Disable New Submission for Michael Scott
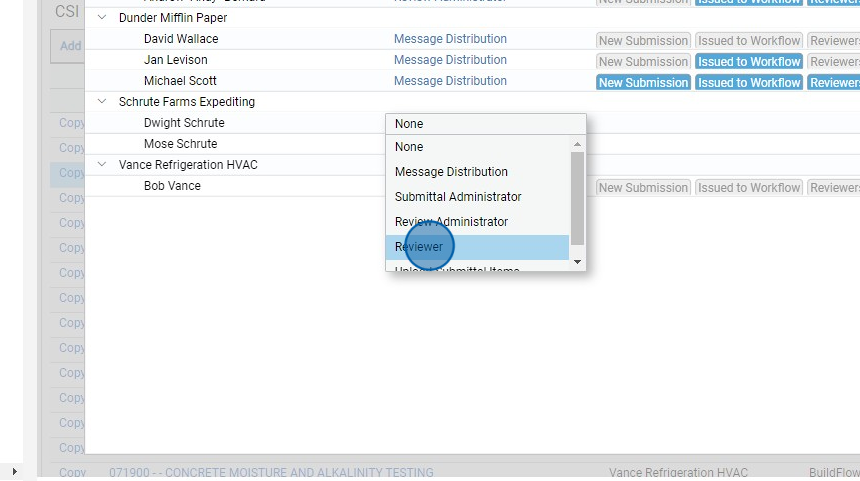The image size is (860, 481). (643, 82)
